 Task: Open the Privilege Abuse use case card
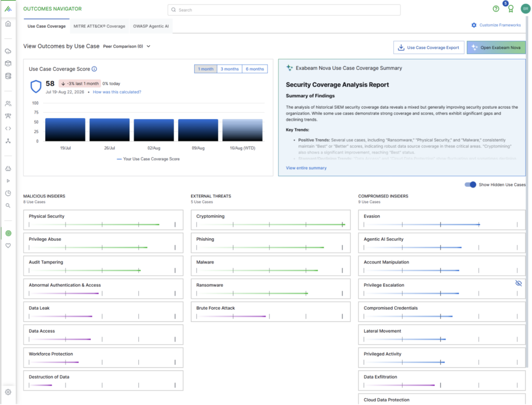[103, 243]
